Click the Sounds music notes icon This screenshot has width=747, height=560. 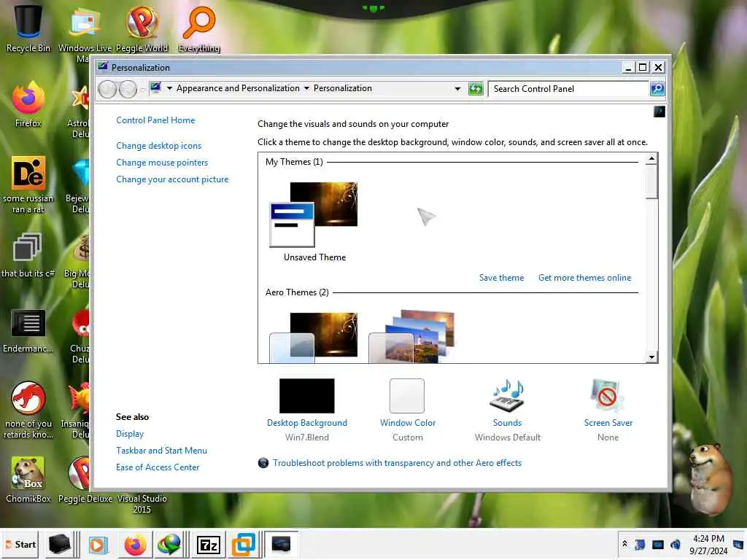pyautogui.click(x=507, y=396)
